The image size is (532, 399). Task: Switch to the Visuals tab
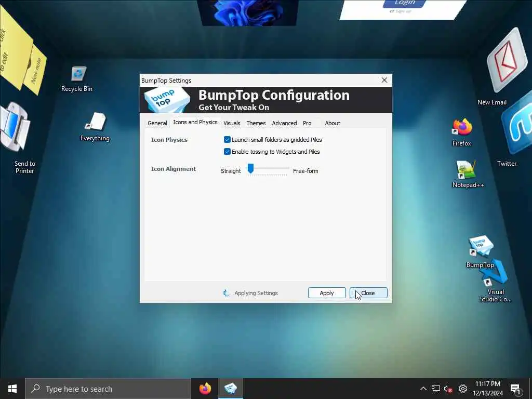[x=232, y=123]
